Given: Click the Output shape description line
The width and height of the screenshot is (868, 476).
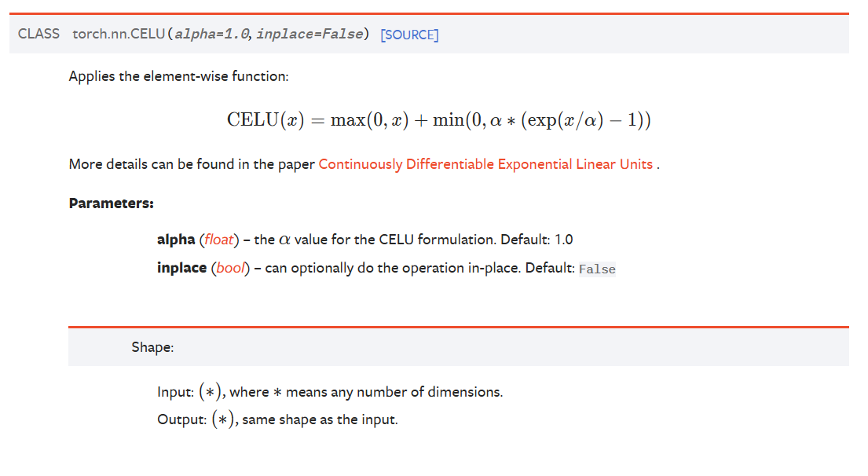Looking at the screenshot, I should point(277,419).
